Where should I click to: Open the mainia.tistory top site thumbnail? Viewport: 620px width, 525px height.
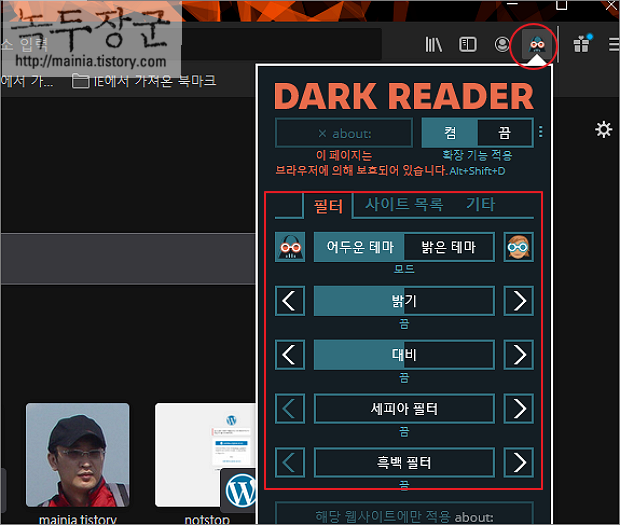[x=78, y=455]
